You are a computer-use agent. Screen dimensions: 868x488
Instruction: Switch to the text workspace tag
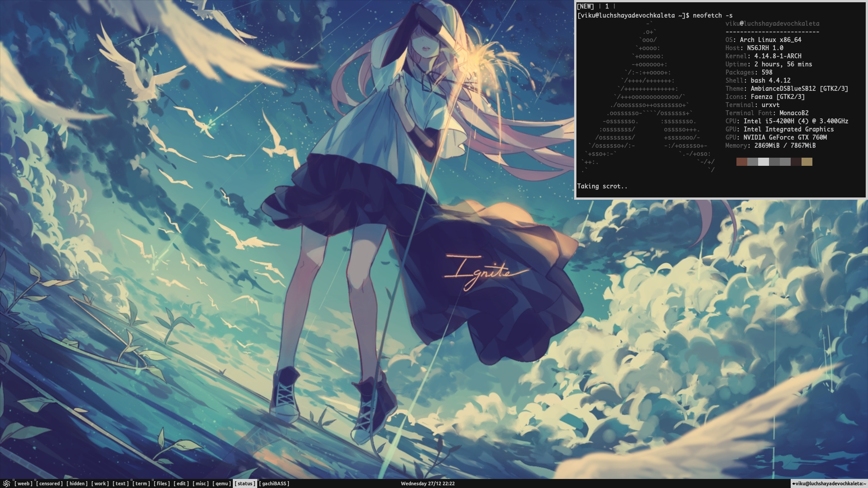[121, 483]
